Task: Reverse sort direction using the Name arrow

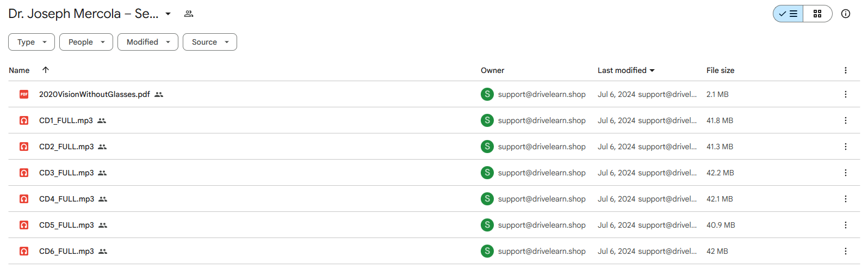Action: click(x=46, y=70)
